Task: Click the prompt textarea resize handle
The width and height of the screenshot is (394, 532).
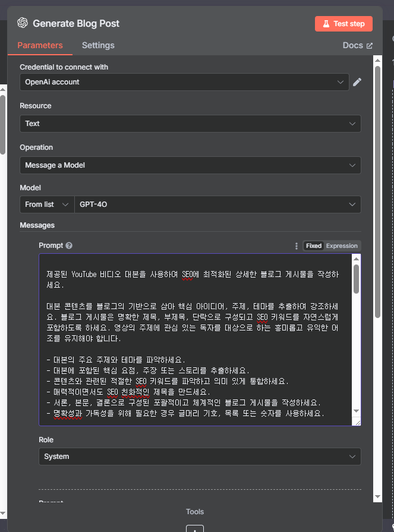Action: point(358,422)
